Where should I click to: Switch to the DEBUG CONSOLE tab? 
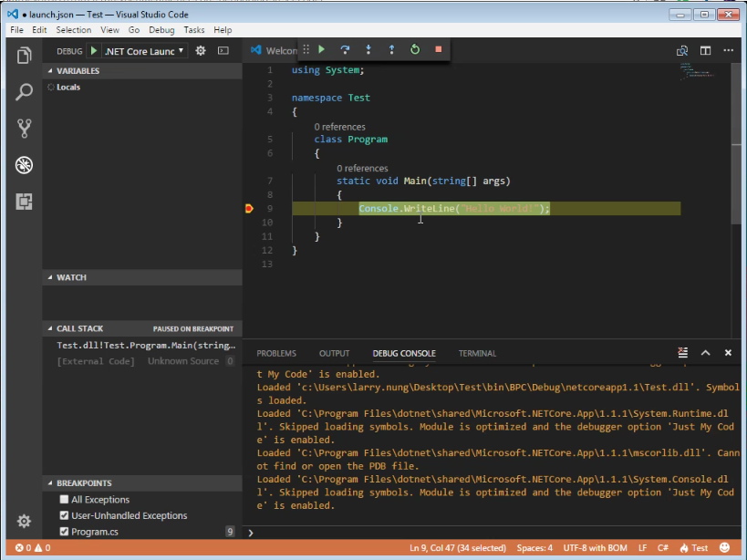(x=404, y=353)
